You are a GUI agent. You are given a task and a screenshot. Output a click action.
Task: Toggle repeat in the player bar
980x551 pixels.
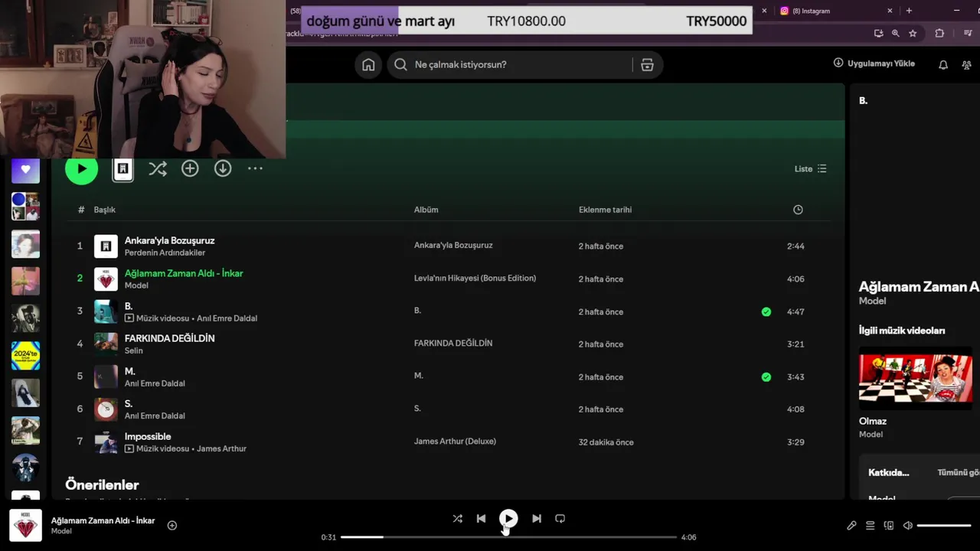click(x=560, y=518)
